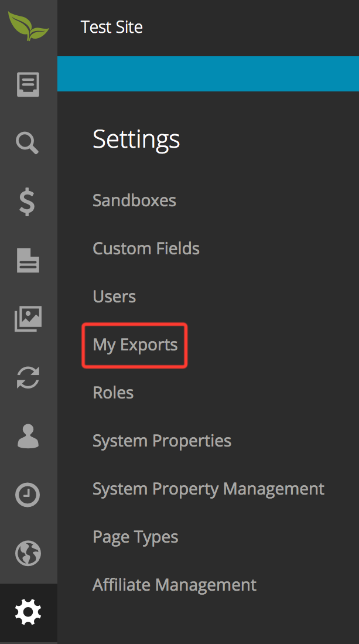Select the clock history icon
Screen dimensions: 359x644
click(x=28, y=495)
